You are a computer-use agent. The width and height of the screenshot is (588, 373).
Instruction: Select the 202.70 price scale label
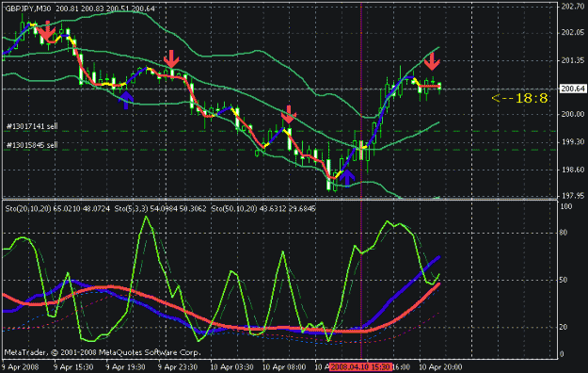tap(573, 7)
